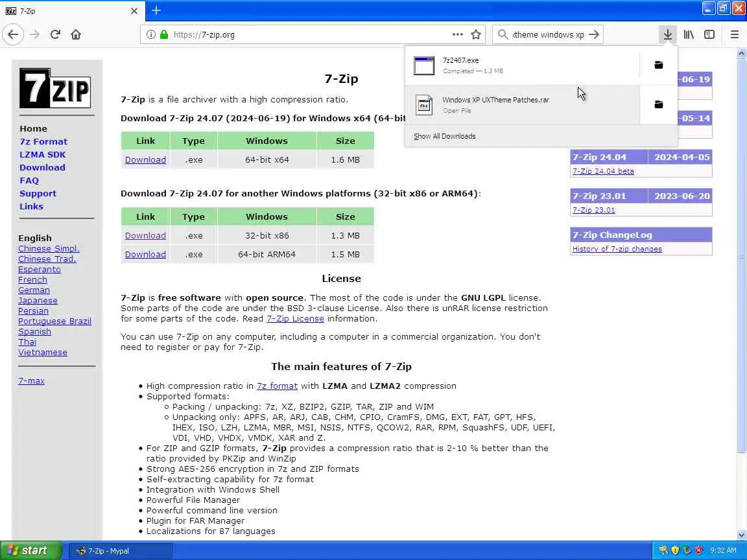Screen dimensions: 747x560
Task: Open the Windows start menu
Action: 31,550
